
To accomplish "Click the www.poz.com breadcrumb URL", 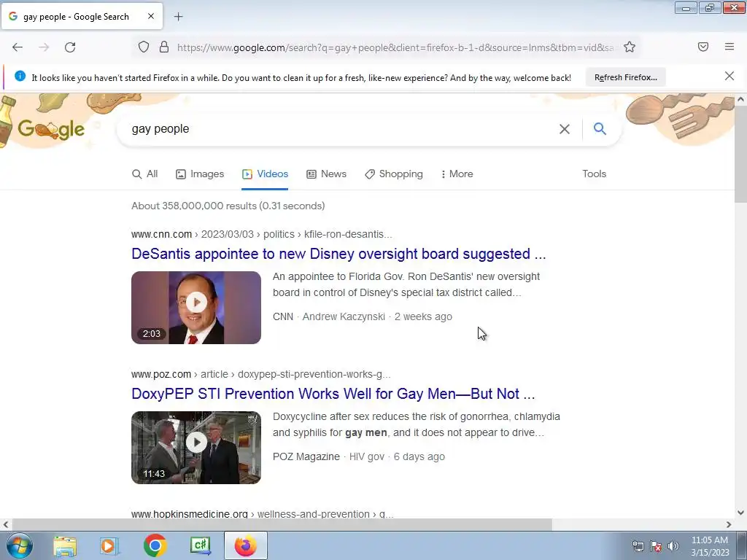I will 260,374.
